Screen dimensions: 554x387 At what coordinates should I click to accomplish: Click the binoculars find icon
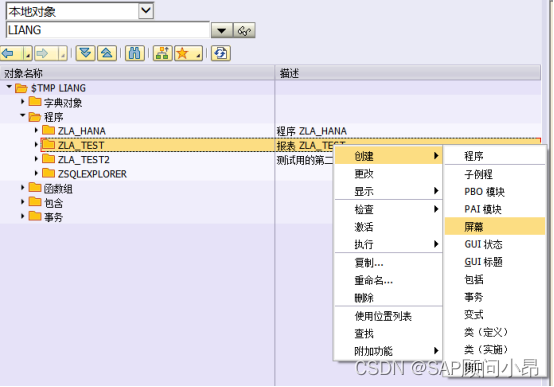coord(135,53)
